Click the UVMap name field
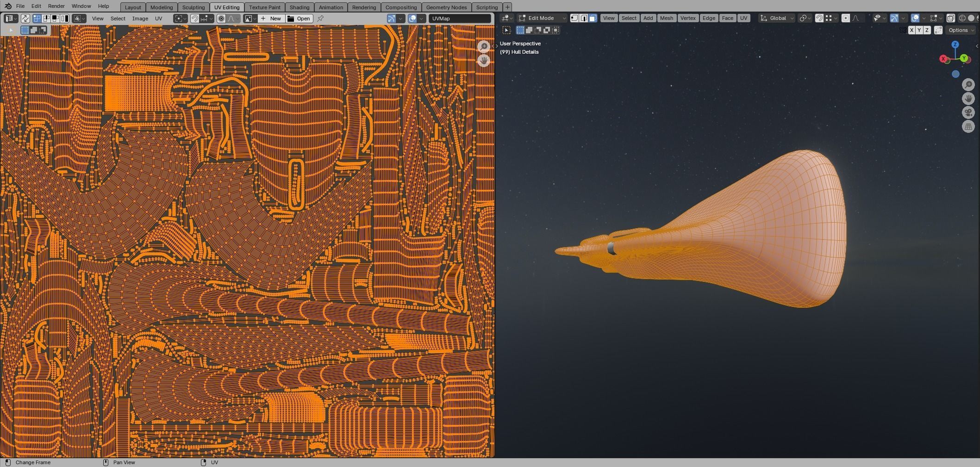 pos(460,19)
